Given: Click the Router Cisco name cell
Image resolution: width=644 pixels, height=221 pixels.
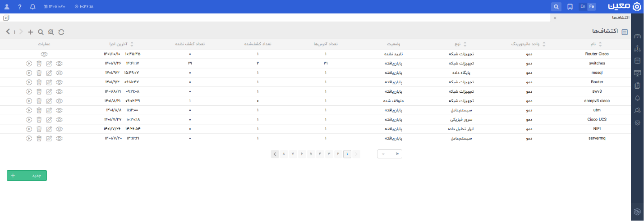Looking at the screenshot, I should tap(596, 54).
